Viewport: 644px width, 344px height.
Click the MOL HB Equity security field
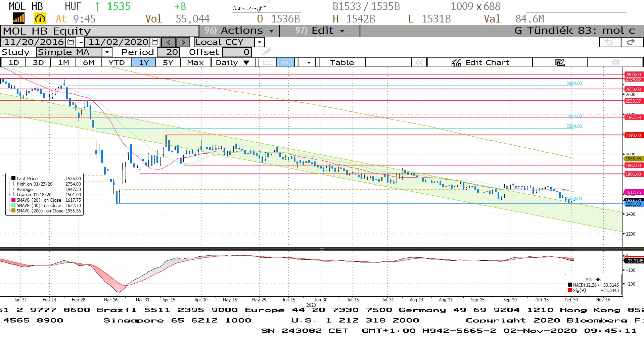click(99, 31)
